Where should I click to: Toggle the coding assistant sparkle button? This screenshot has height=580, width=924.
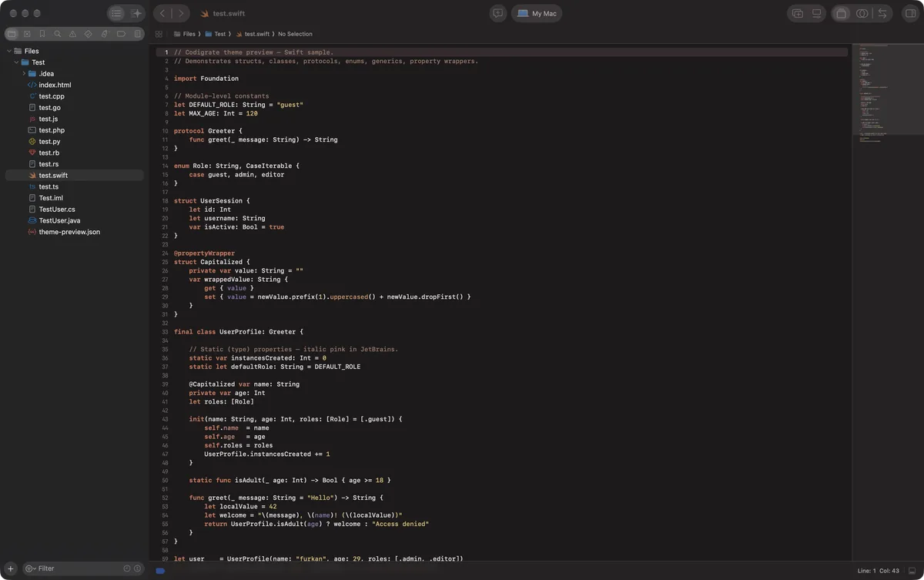pyautogui.click(x=136, y=13)
